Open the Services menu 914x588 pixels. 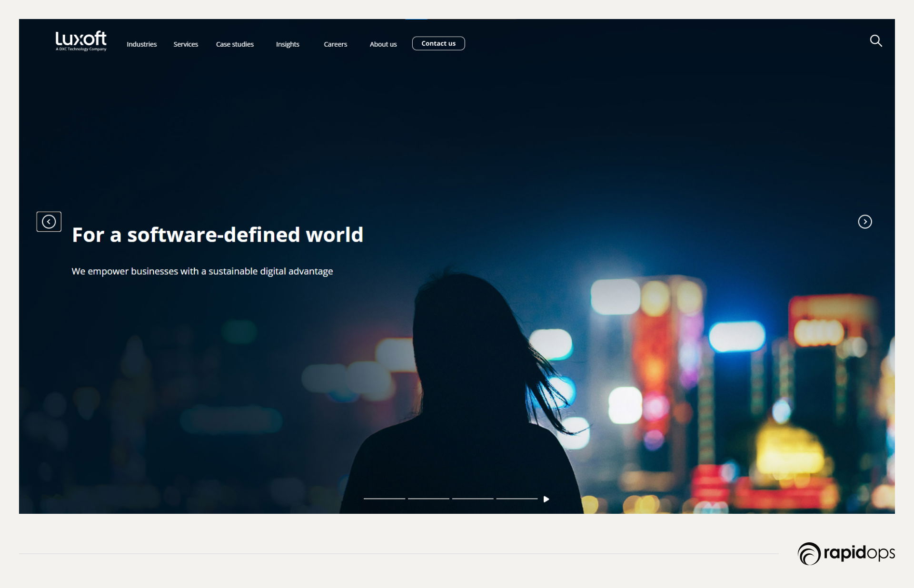pos(186,44)
